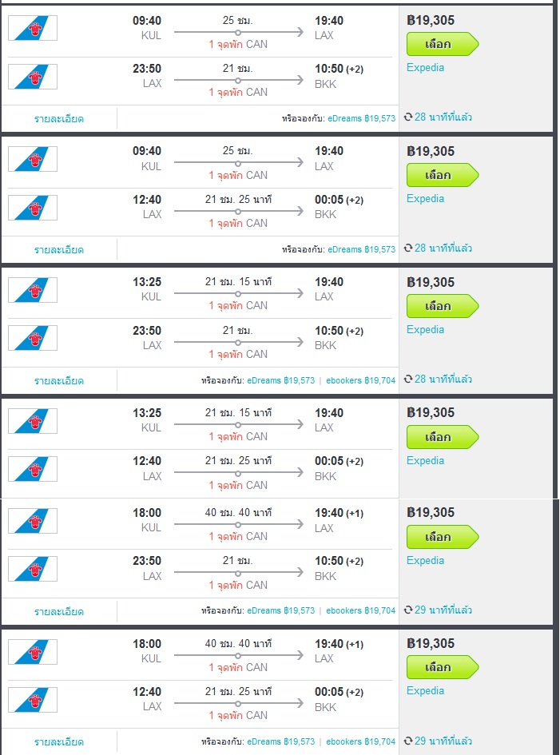Click the 29 นาทีที่แล้ว timestamp in the 18:00 KUL / 23:50 LAX result

pyautogui.click(x=443, y=610)
